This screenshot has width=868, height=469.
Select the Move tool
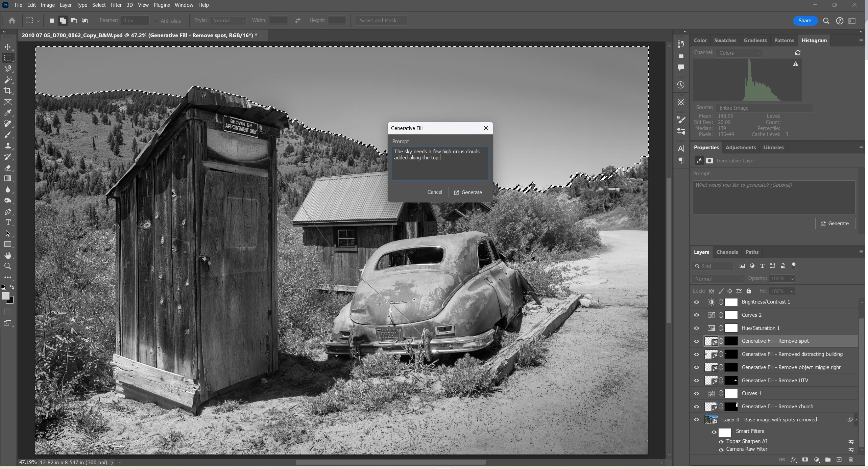point(8,47)
